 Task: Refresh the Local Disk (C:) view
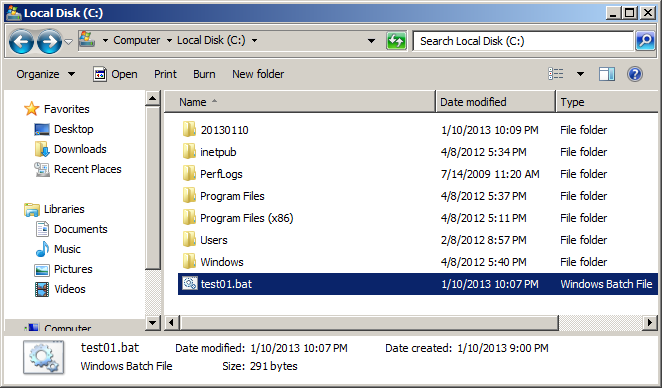(x=396, y=41)
